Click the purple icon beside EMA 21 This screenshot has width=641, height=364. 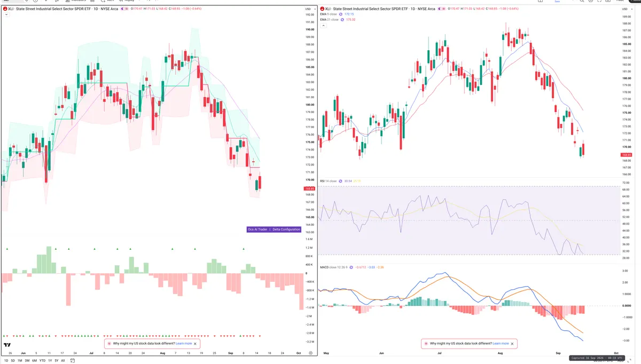[342, 19]
